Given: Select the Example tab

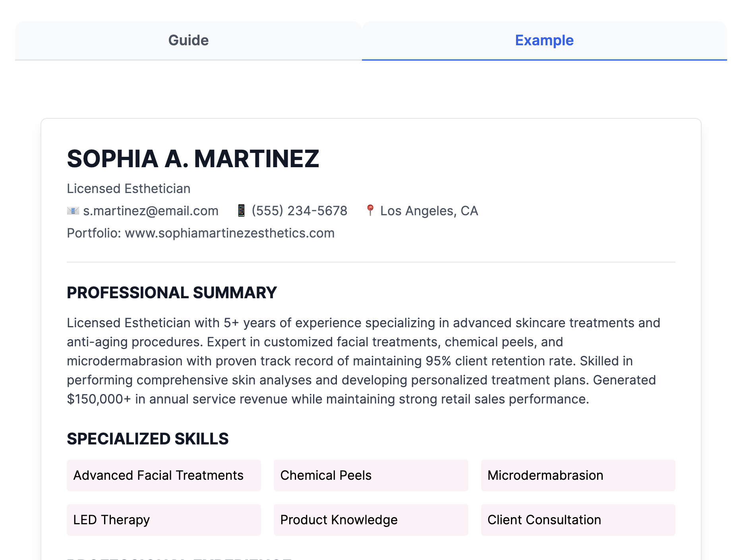Looking at the screenshot, I should [544, 41].
